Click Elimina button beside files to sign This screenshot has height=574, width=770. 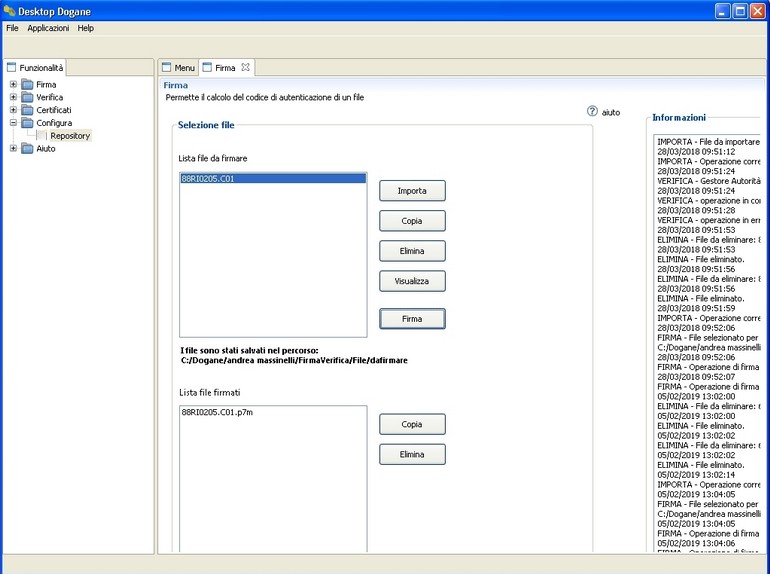412,251
